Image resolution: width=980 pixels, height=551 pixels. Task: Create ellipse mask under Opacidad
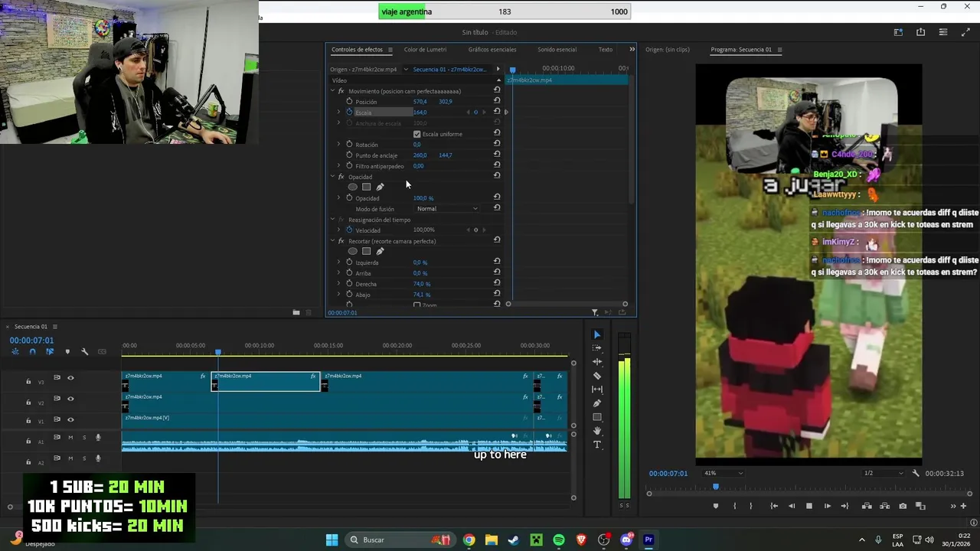tap(352, 187)
